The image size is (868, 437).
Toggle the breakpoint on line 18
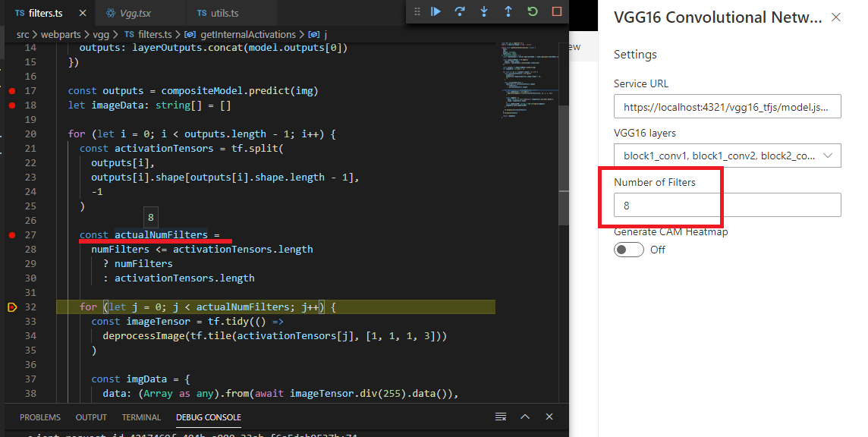12,105
